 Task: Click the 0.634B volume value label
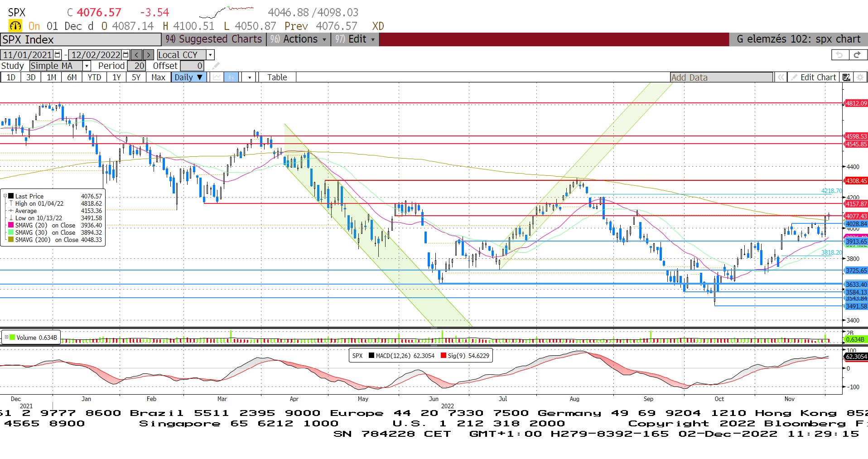855,339
